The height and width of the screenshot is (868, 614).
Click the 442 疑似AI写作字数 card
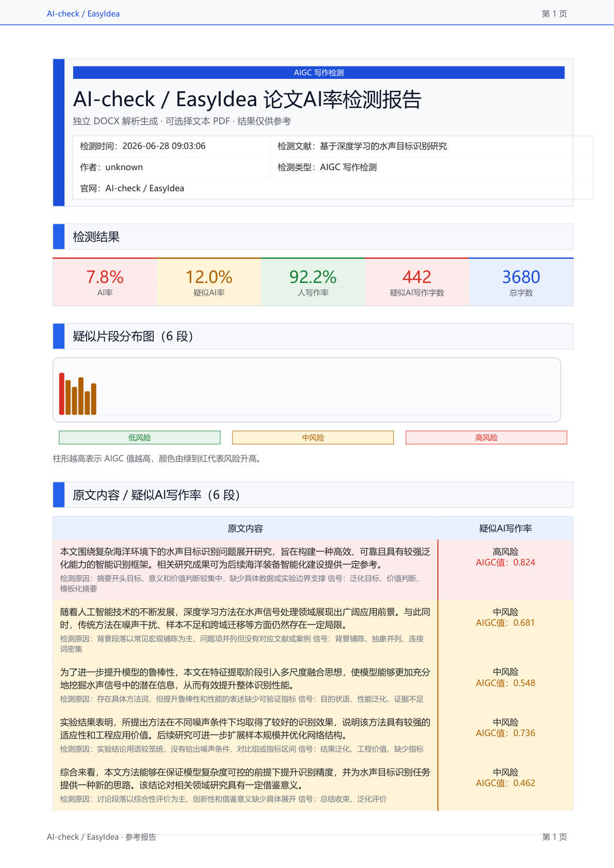click(x=417, y=282)
